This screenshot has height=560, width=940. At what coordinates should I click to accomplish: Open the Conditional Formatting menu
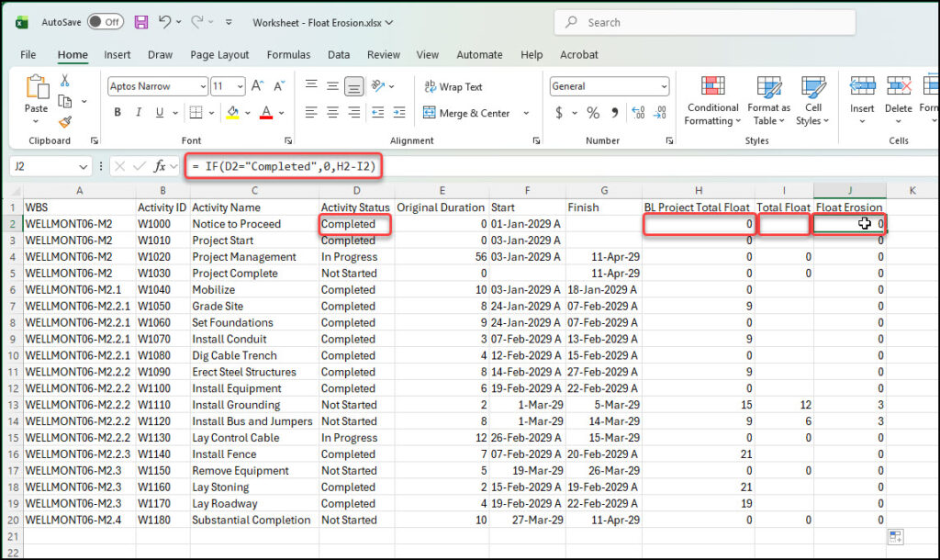[x=712, y=100]
